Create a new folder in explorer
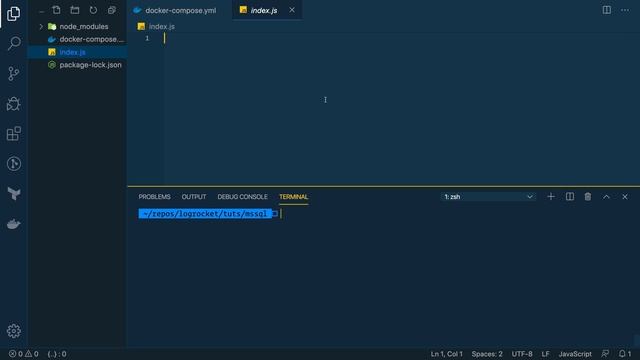The width and height of the screenshot is (640, 360). click(x=75, y=10)
